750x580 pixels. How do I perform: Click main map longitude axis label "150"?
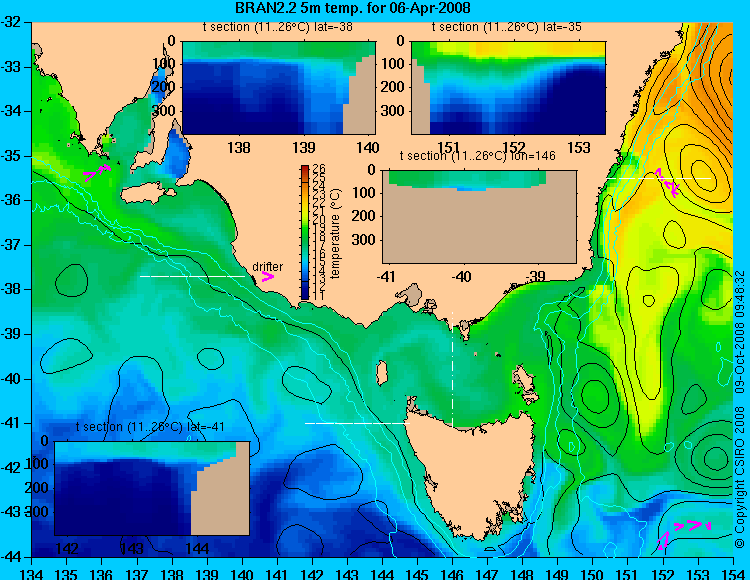tap(593, 573)
